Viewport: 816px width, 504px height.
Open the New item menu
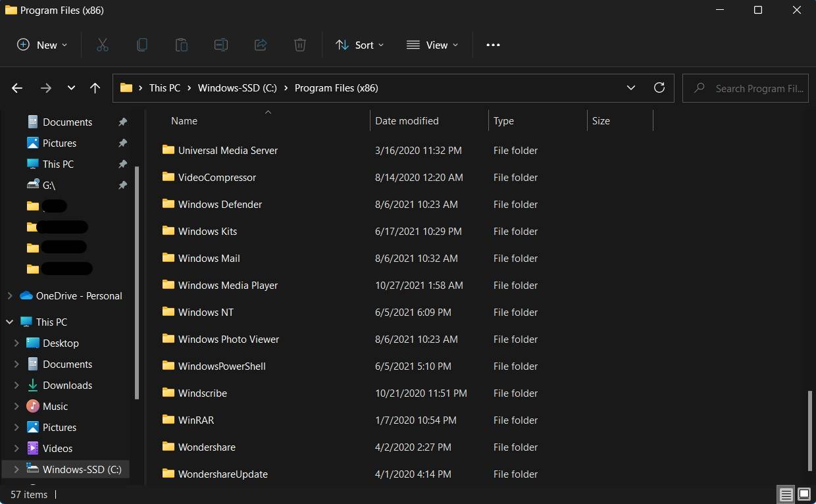(42, 45)
